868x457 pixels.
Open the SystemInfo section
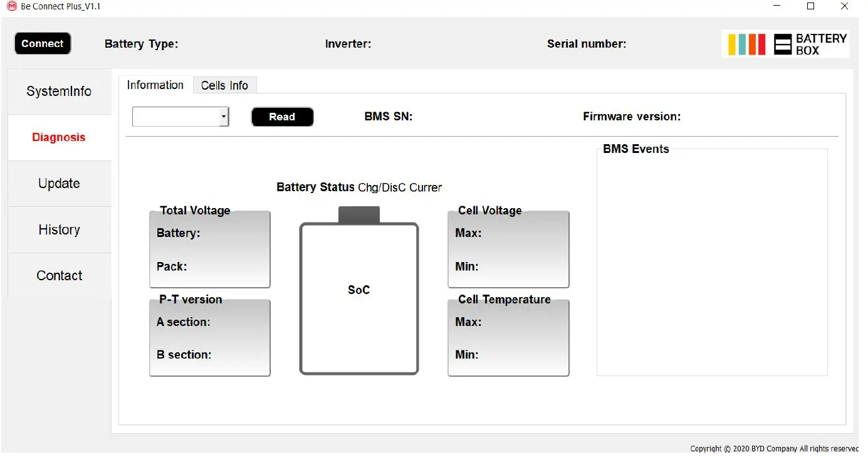[59, 92]
